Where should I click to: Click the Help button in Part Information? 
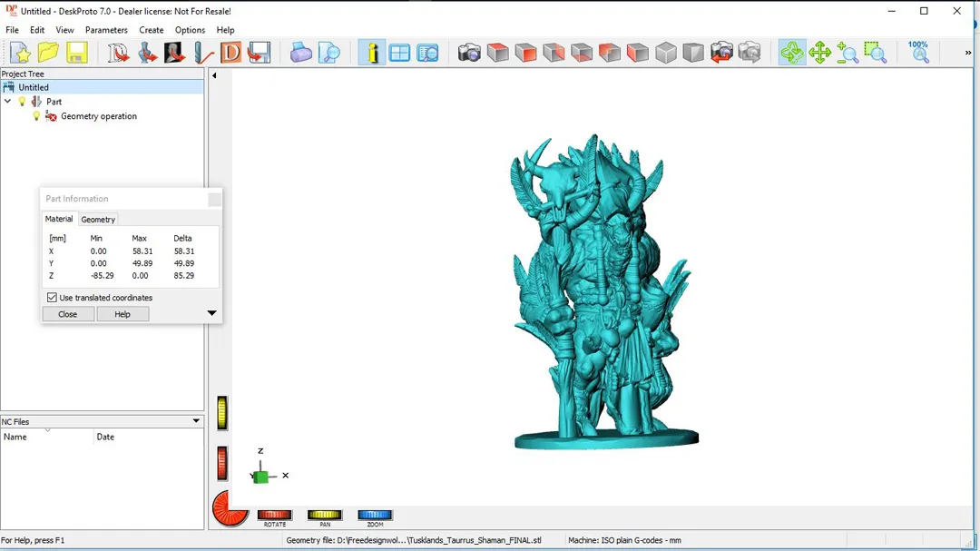coord(122,314)
